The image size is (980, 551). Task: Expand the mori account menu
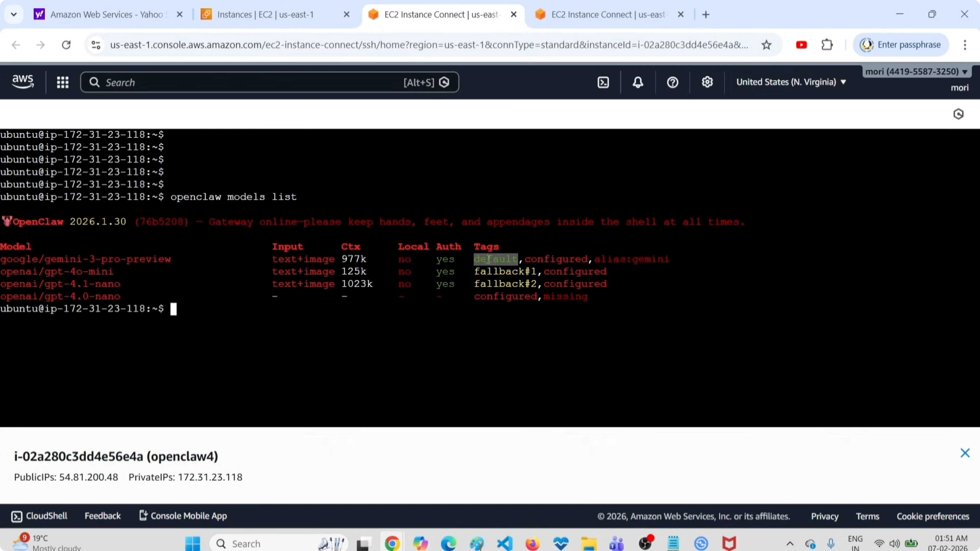pyautogui.click(x=916, y=72)
